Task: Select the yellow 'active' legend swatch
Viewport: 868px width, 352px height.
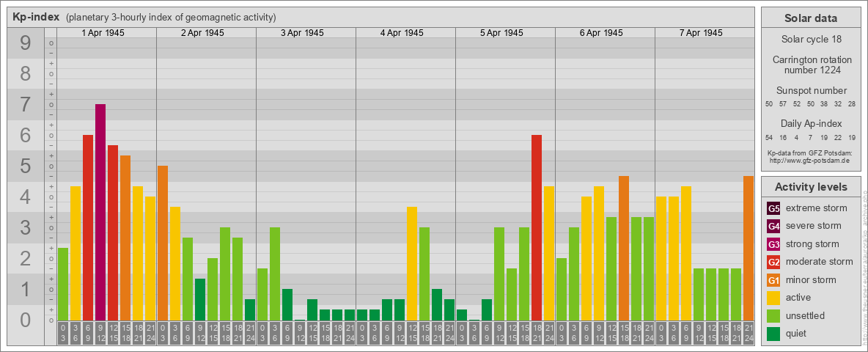Action: click(x=773, y=298)
